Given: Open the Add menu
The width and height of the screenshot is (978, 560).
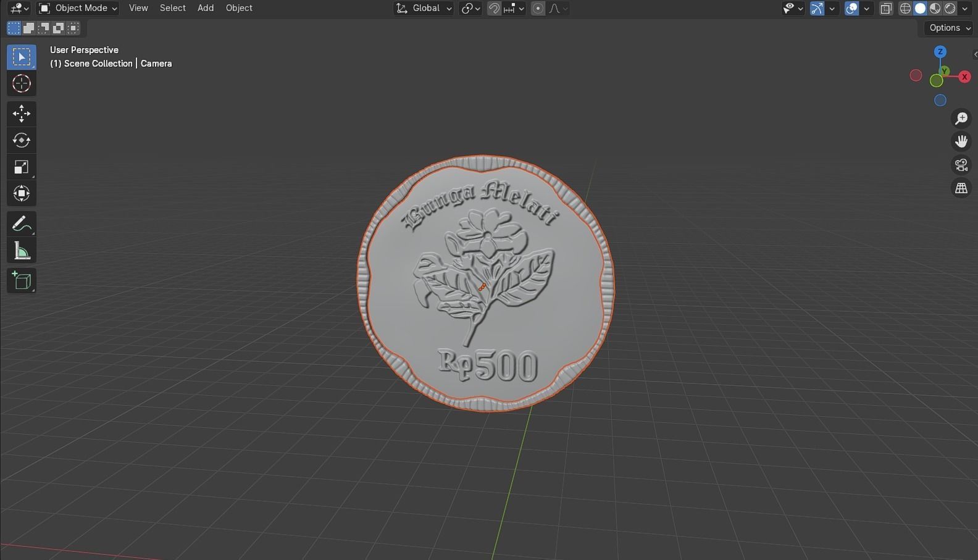Looking at the screenshot, I should coord(206,8).
